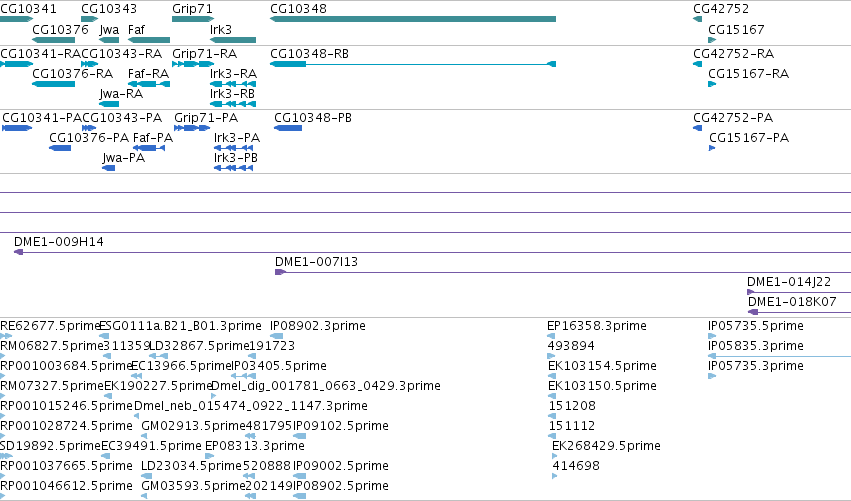
Task: Click the EP16358.3prime EST label
Action: tap(597, 326)
